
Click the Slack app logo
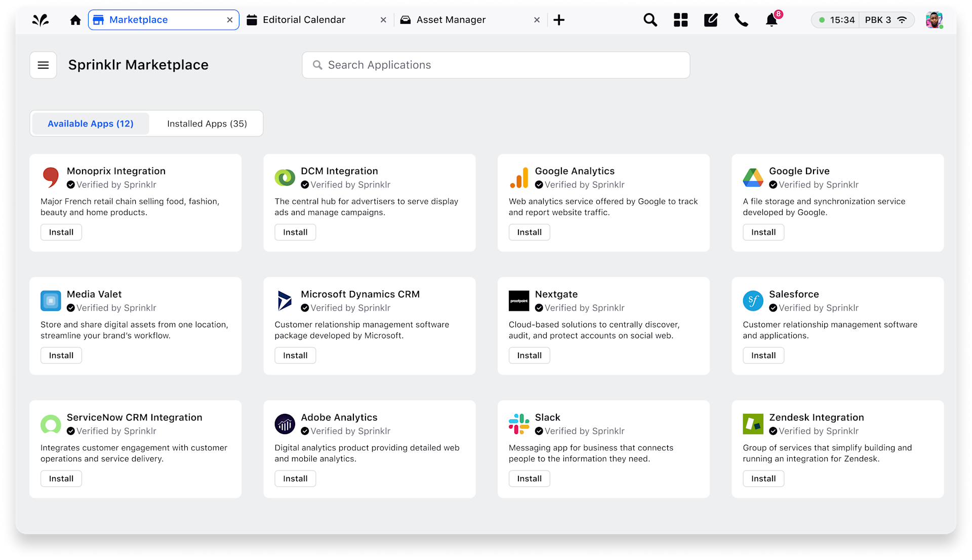[518, 424]
